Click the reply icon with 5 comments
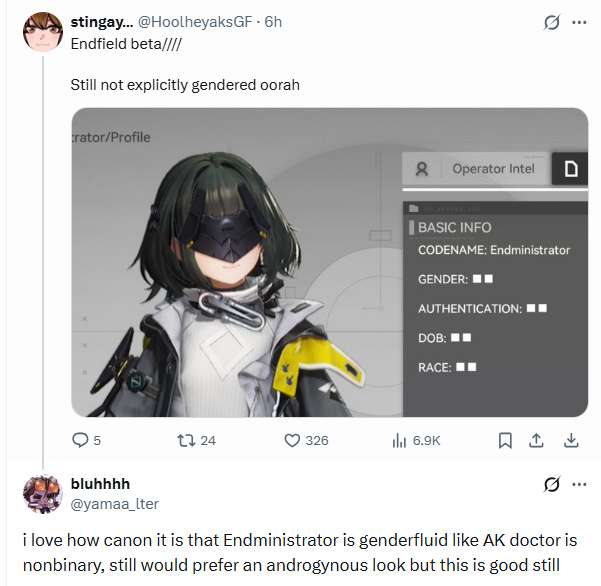The height and width of the screenshot is (586, 601). (x=80, y=440)
